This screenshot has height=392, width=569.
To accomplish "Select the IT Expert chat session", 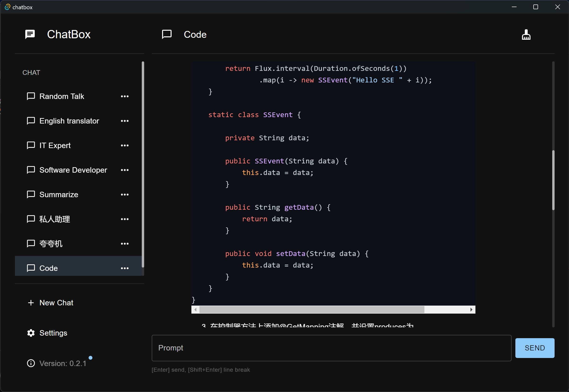I will tap(55, 145).
